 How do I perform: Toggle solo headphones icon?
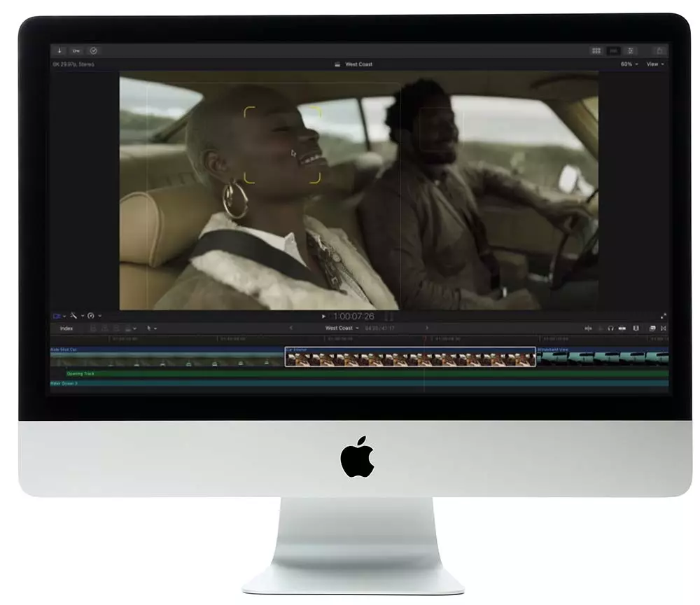tap(610, 328)
